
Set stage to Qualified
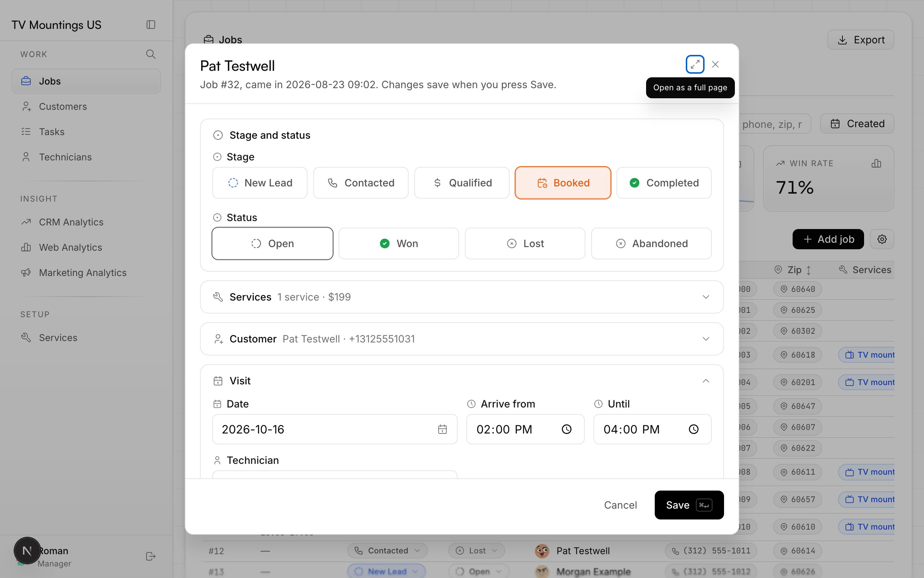[x=462, y=183]
